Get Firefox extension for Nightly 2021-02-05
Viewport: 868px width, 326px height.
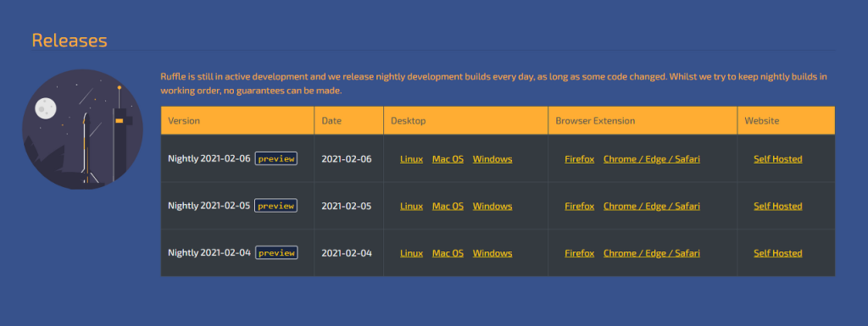pos(580,206)
